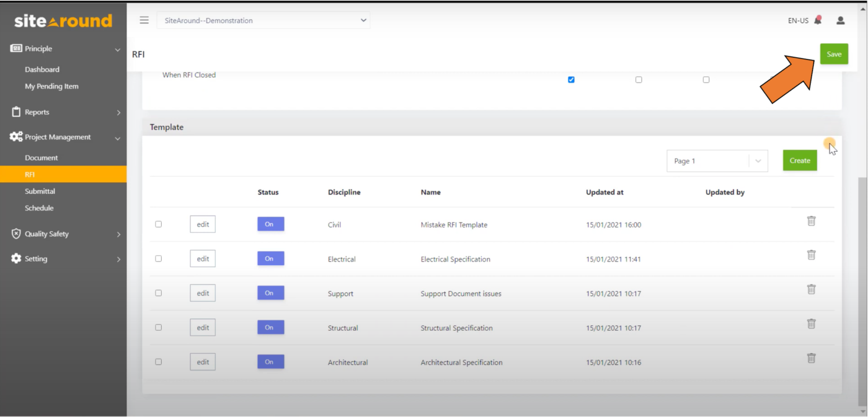Check the checkbox for Support Document issues row
The width and height of the screenshot is (868, 417).
[158, 292]
